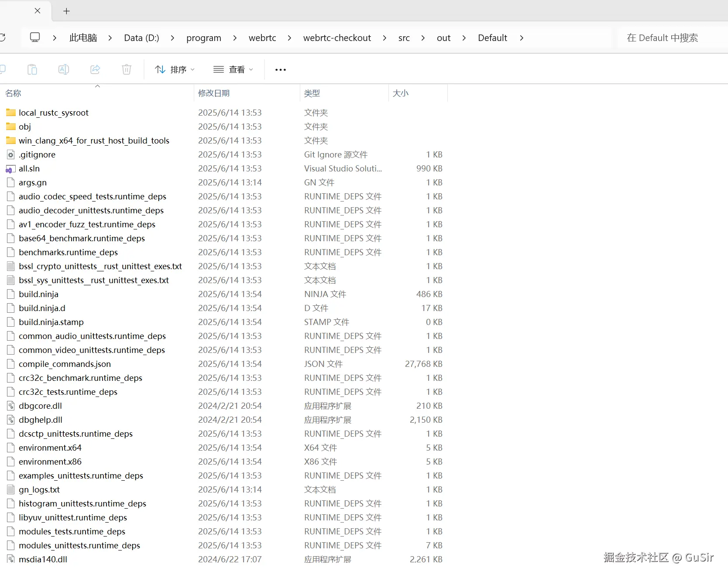Click the dbghelp.dll file icon
728x578 pixels.
point(11,420)
